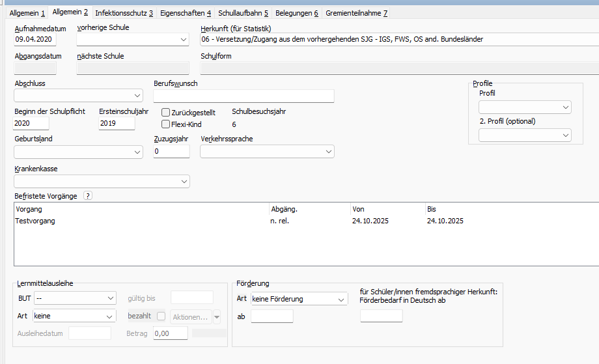Open the Schullaufbahn 5 tab
The height and width of the screenshot is (364, 599).
243,13
